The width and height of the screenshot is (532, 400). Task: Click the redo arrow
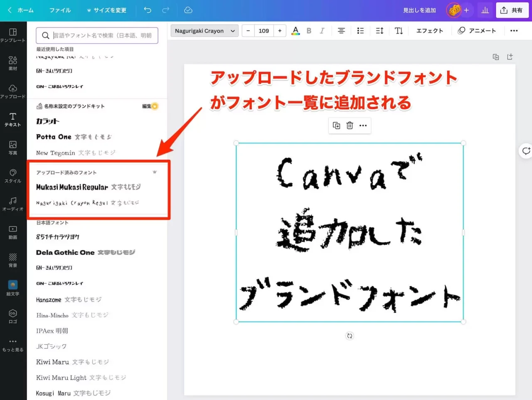click(x=165, y=10)
